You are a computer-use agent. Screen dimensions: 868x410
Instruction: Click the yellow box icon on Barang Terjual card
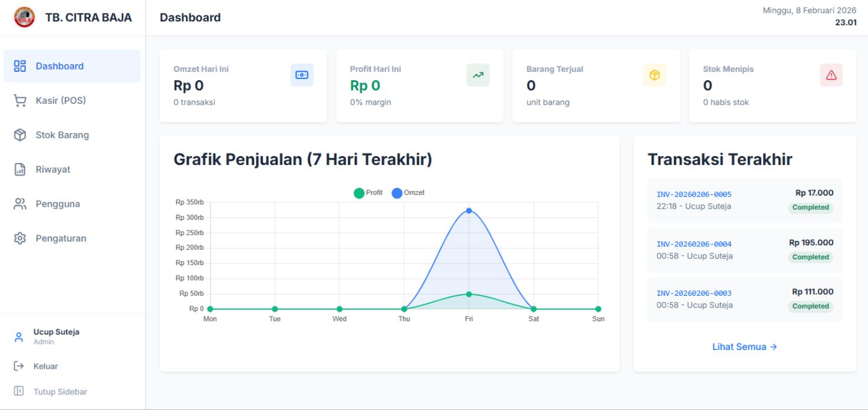pyautogui.click(x=655, y=75)
